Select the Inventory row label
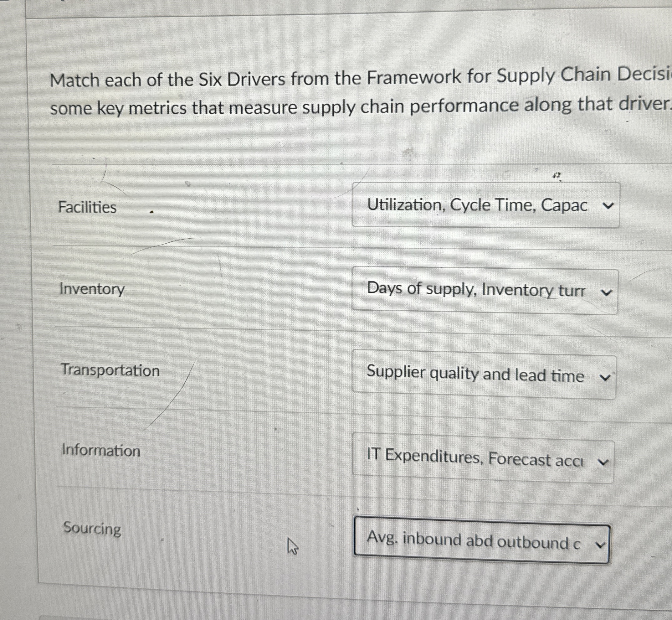 point(92,288)
